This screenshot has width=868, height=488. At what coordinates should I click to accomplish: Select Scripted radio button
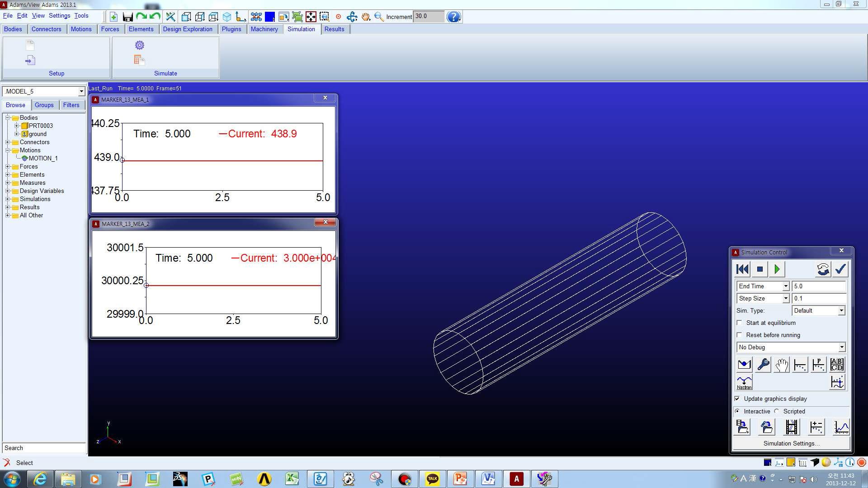click(x=778, y=411)
